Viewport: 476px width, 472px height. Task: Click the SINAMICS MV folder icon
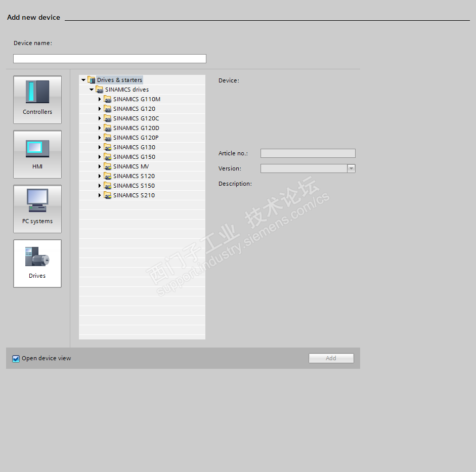click(107, 166)
